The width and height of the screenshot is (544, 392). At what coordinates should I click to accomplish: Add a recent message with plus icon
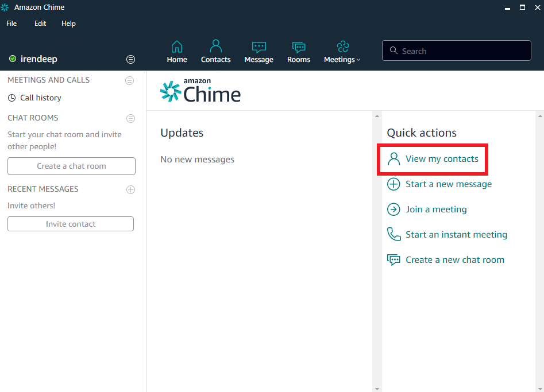tap(130, 189)
